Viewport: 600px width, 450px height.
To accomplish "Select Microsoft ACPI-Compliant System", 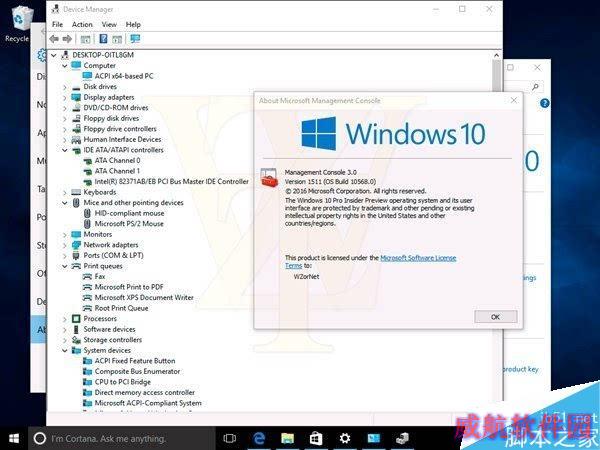I will 148,403.
